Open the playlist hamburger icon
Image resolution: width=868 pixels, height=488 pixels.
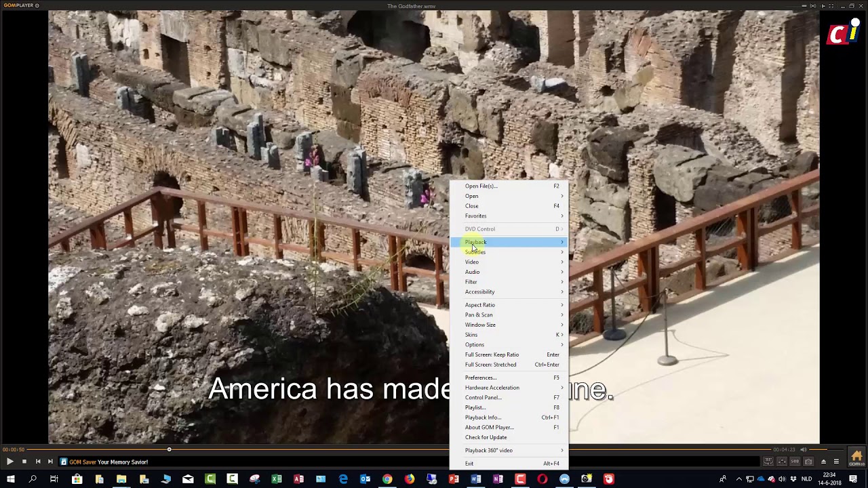pyautogui.click(x=836, y=462)
